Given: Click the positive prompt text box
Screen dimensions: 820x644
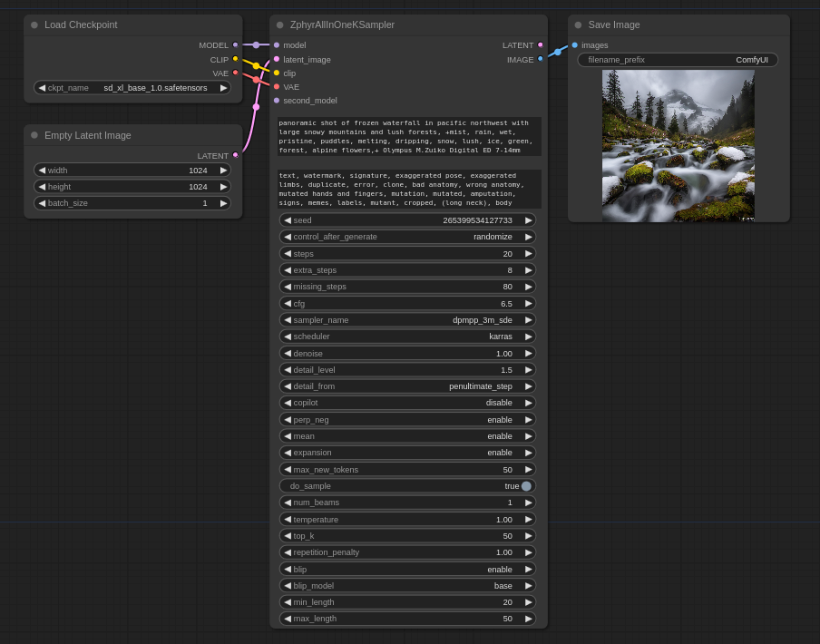Looking at the screenshot, I should tap(408, 136).
